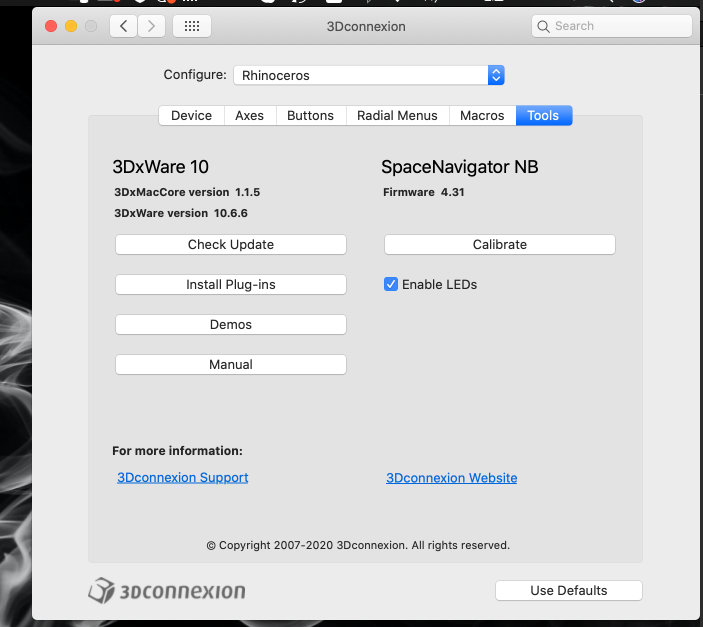Open the Radial Menus tab
703x627 pixels.
click(x=397, y=116)
